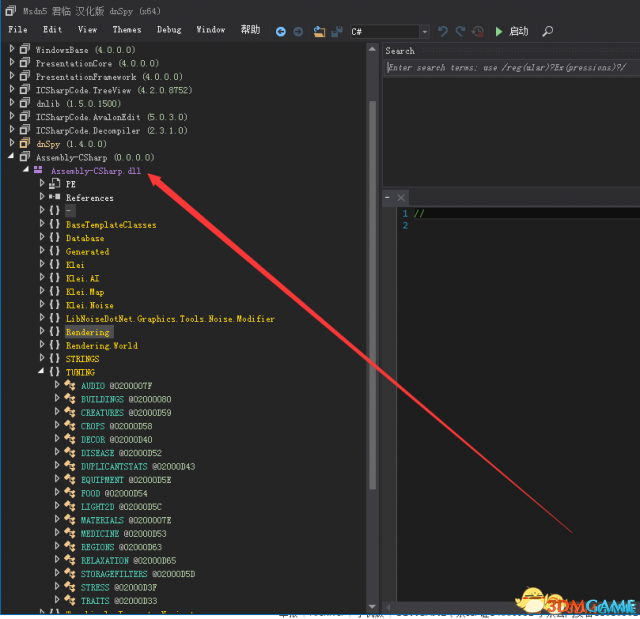640x619 pixels.
Task: Click the search terms input field
Action: coord(512,68)
